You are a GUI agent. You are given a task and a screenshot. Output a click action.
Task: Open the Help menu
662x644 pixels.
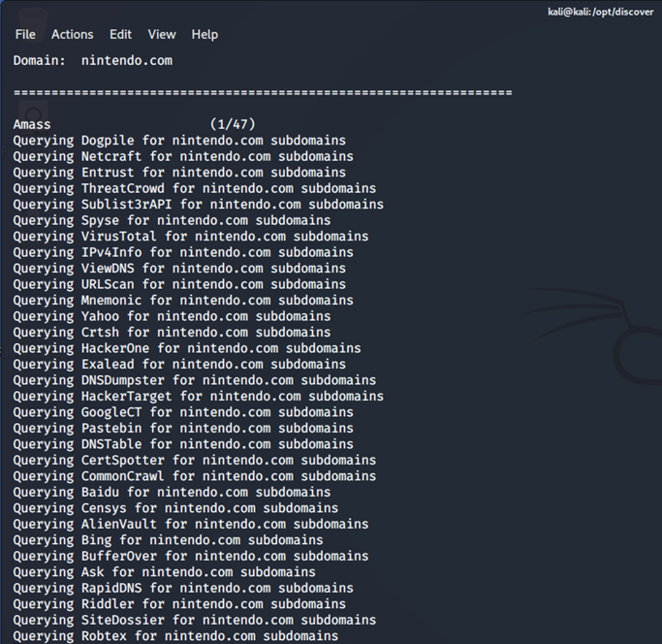pos(205,35)
